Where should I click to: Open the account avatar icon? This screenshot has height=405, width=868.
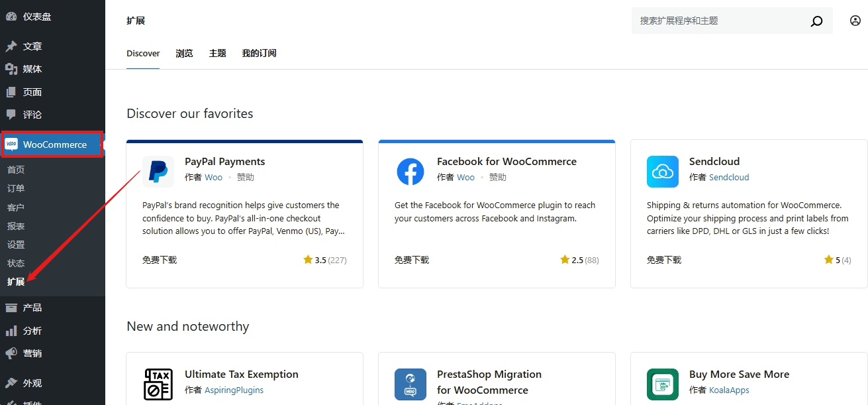[x=855, y=21]
